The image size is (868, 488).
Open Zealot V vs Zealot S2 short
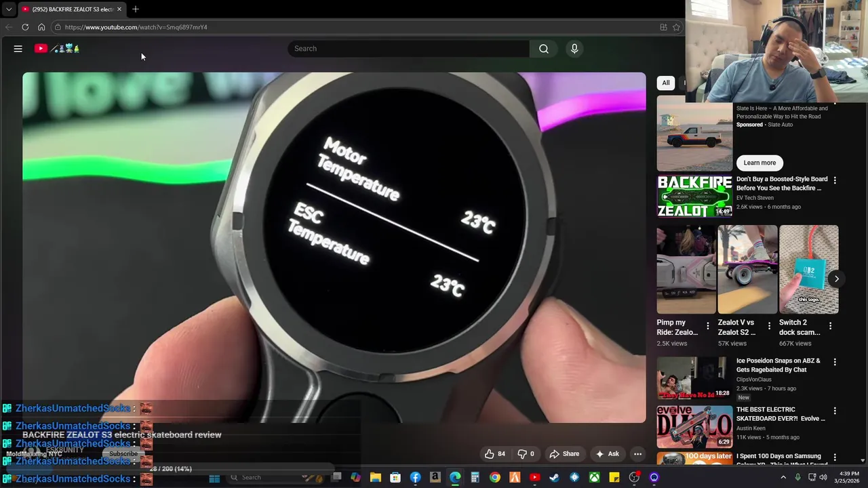(748, 270)
